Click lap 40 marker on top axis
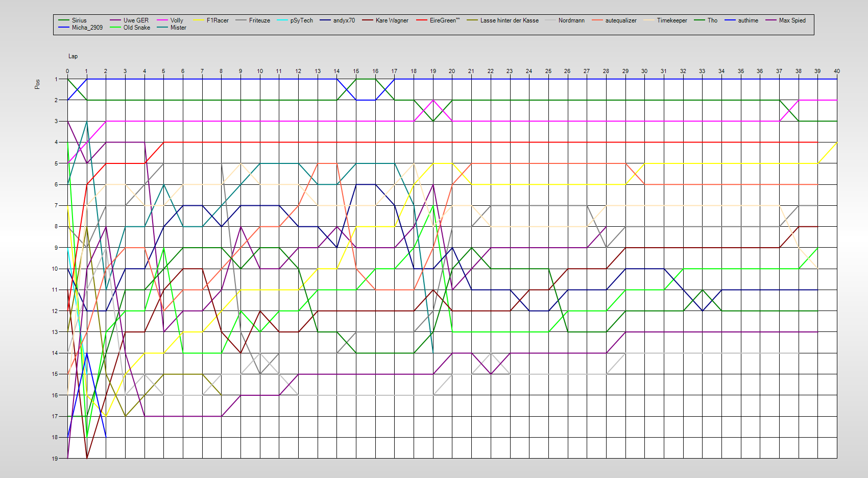This screenshot has height=478, width=868. (x=836, y=71)
